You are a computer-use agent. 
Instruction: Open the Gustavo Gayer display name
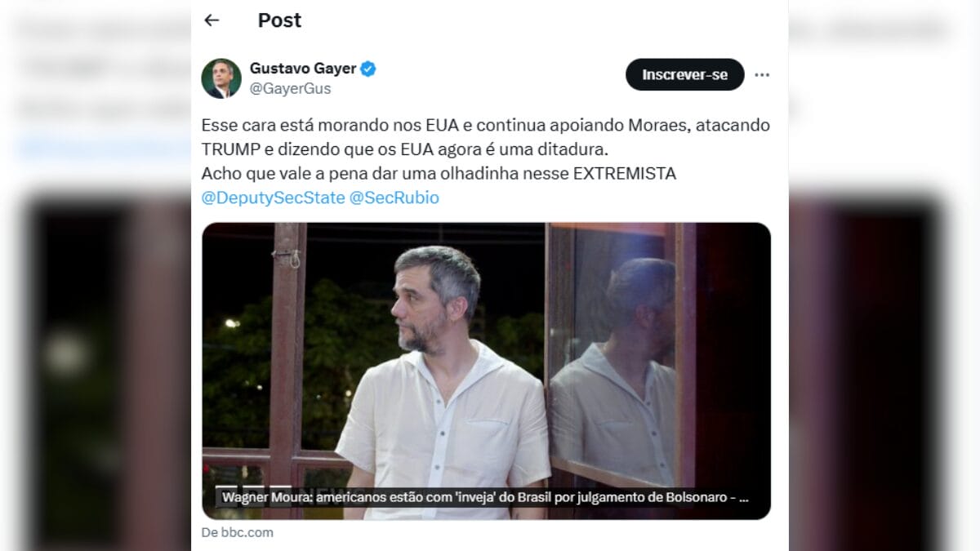coord(304,69)
